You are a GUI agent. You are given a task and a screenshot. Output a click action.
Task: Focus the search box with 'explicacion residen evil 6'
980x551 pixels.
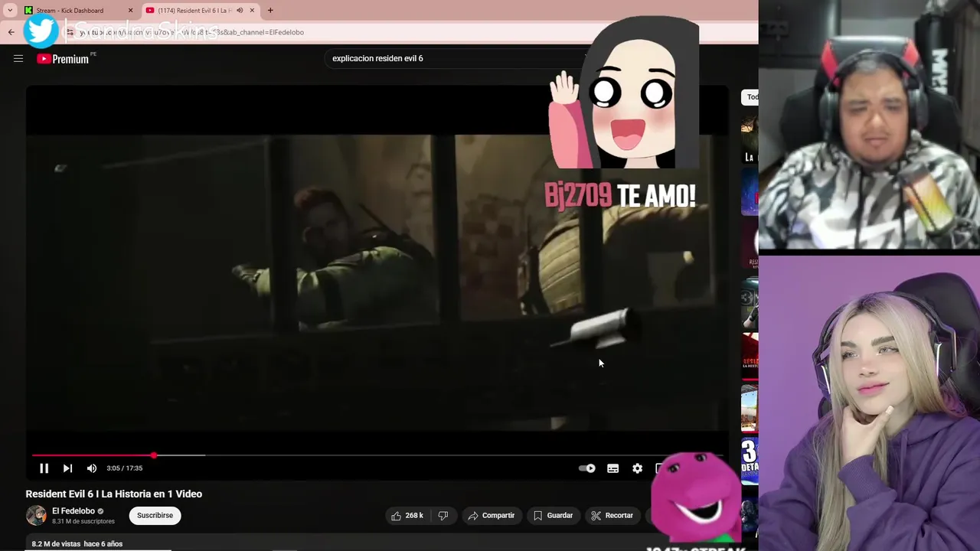pyautogui.click(x=456, y=58)
